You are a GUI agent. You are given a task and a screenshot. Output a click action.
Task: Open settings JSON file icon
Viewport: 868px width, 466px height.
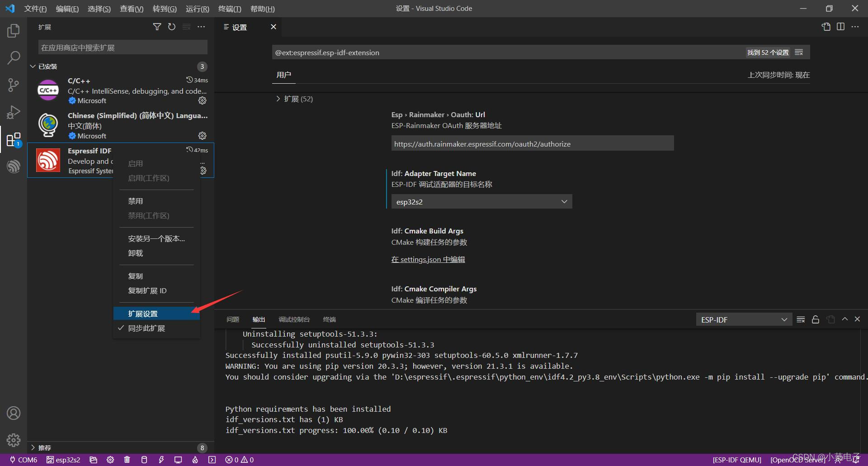pos(826,27)
